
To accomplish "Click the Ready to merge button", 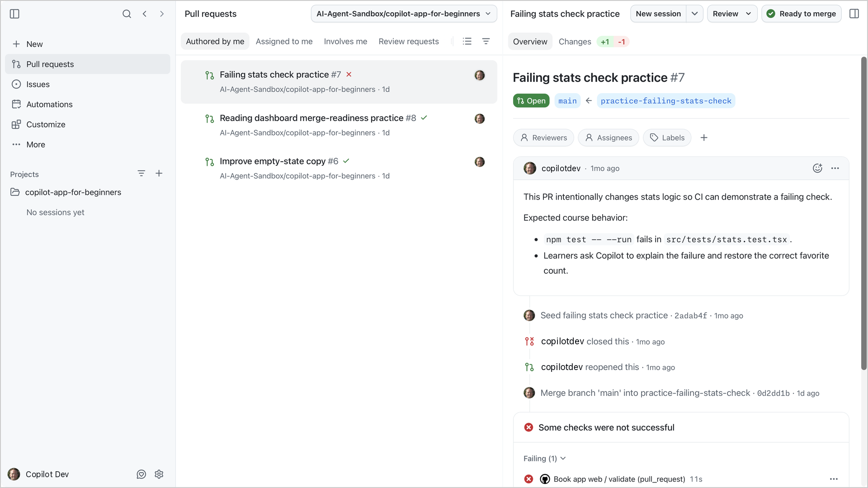I will 802,14.
